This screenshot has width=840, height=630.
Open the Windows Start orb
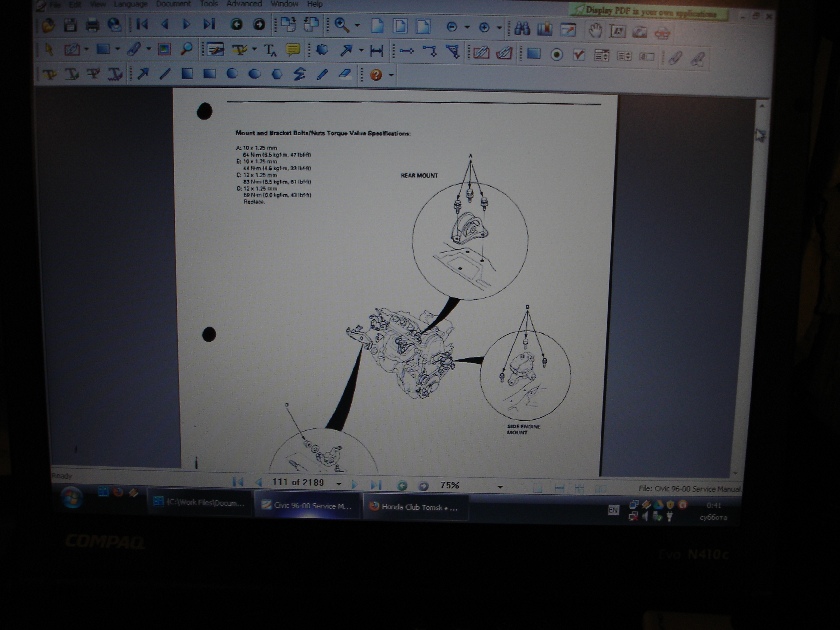click(71, 497)
